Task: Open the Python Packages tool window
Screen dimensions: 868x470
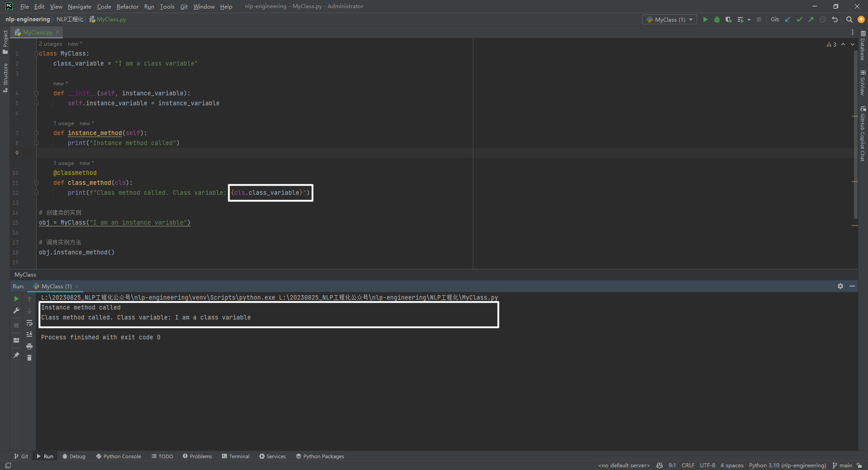Action: (320, 456)
